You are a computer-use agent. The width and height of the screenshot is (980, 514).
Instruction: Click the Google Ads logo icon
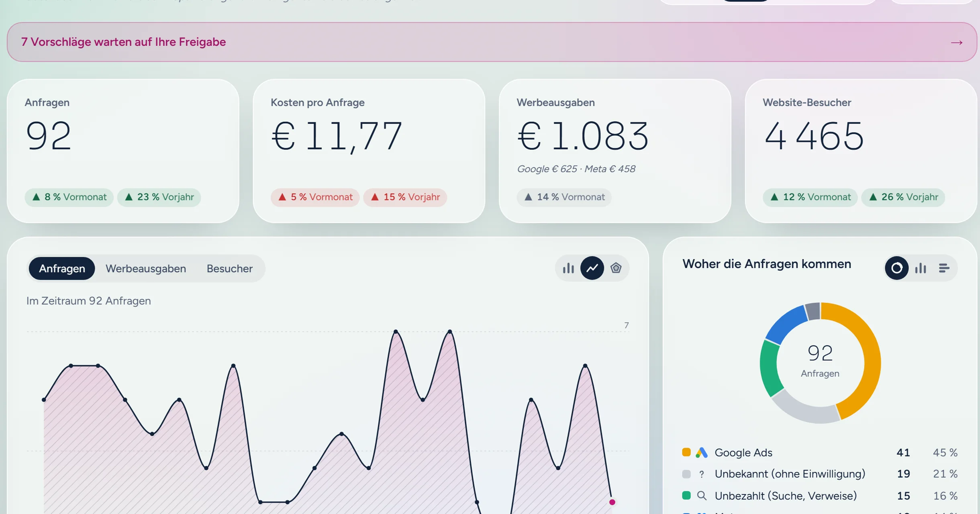pyautogui.click(x=701, y=453)
